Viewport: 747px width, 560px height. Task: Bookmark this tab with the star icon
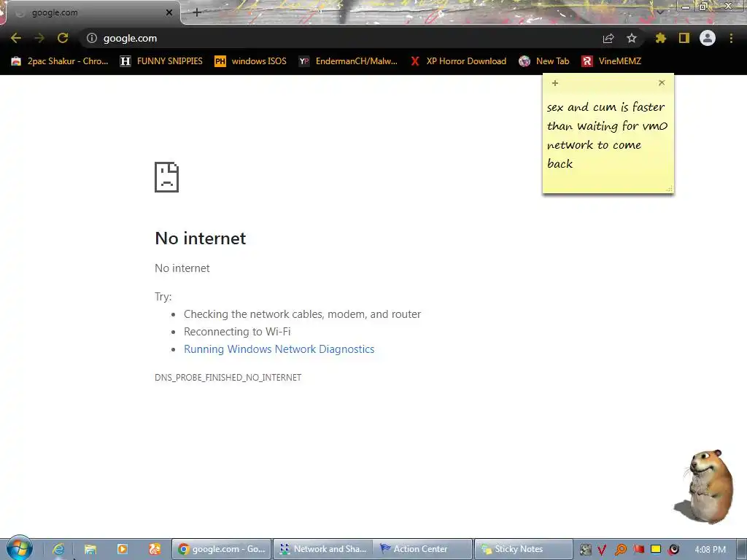[632, 38]
